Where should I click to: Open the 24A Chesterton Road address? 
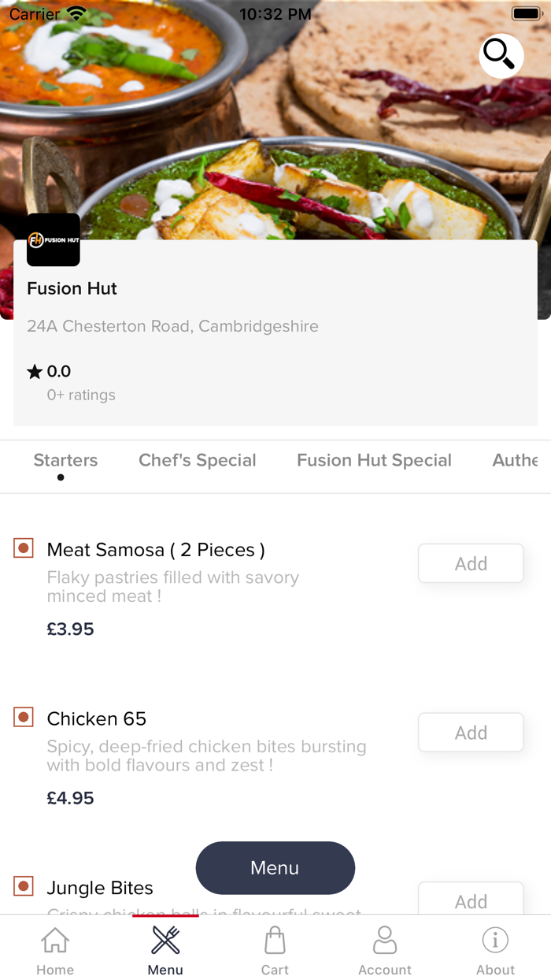pyautogui.click(x=172, y=326)
